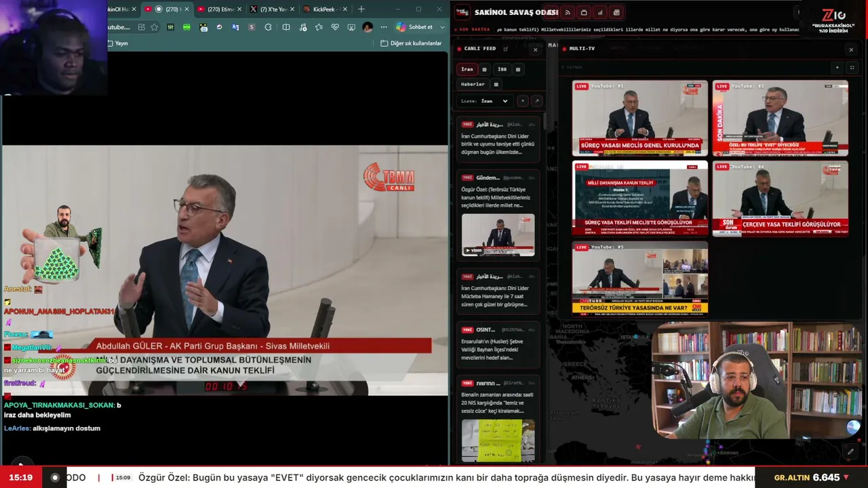Viewport: 868px width, 488px height.
Task: Click the 15:19 clock in the bottom bar
Action: coord(20,477)
